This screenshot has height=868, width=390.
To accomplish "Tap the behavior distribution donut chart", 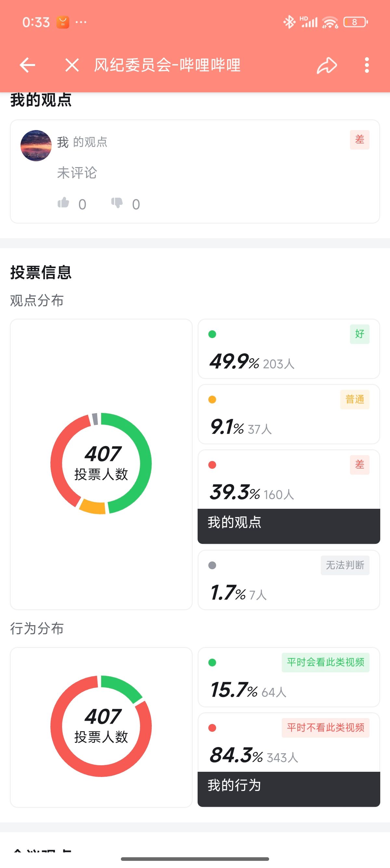I will point(101,726).
